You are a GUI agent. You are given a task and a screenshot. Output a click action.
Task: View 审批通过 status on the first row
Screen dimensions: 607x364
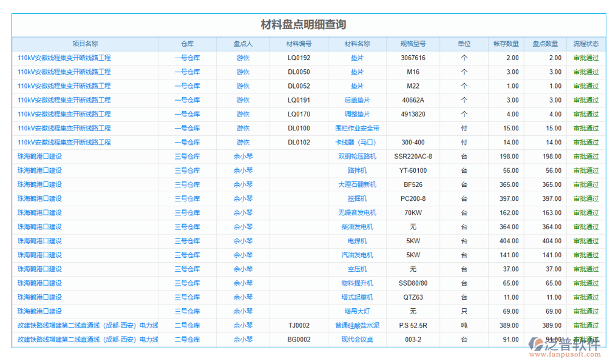click(x=585, y=58)
